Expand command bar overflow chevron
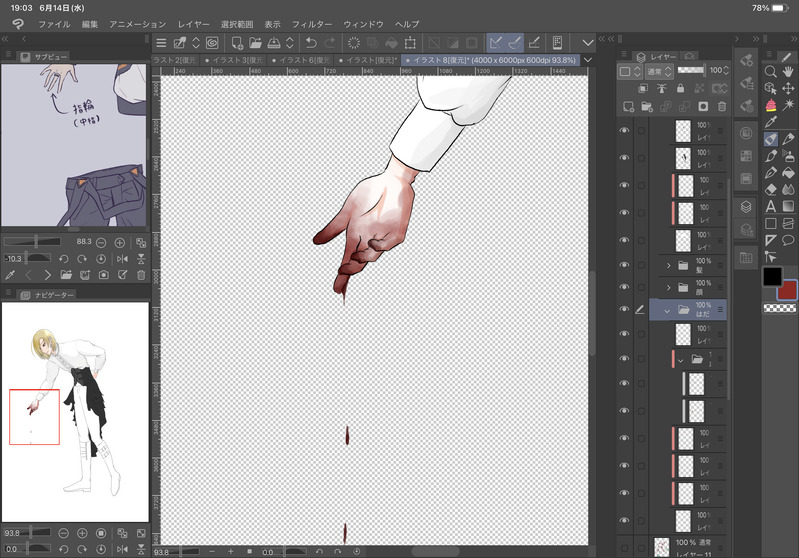799x558 pixels. pos(588,43)
